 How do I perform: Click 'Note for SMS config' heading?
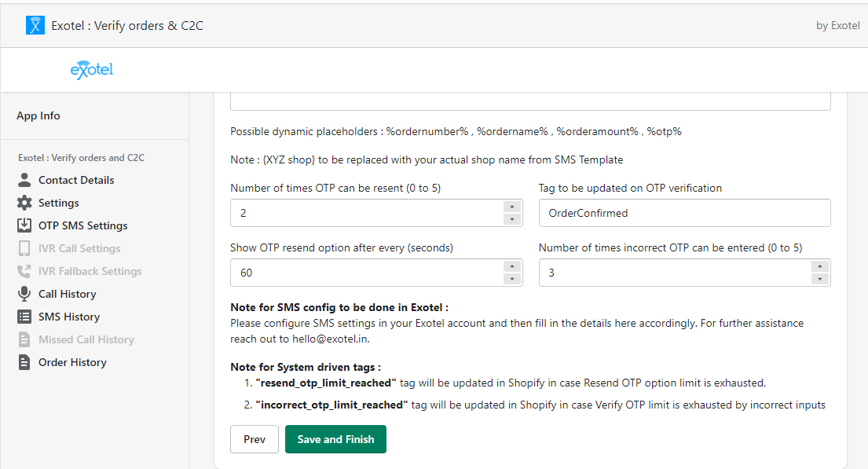[339, 307]
